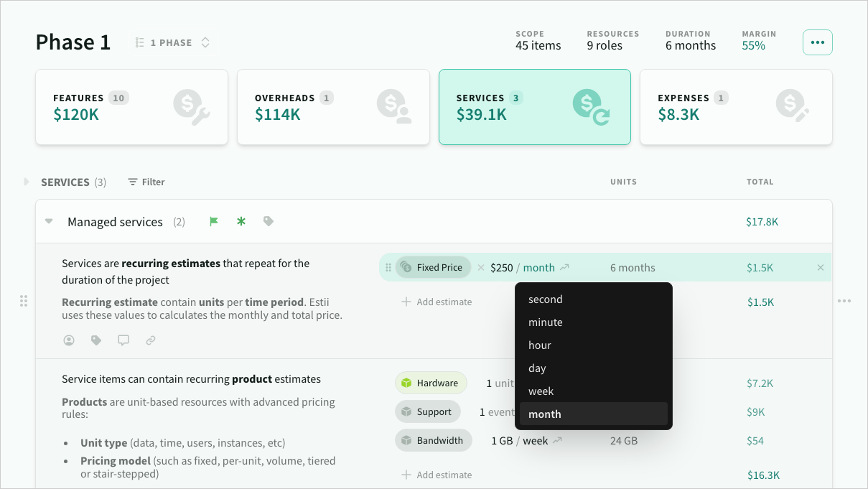Remove the Fixed Price estimate row
Screen dimensions: 868x489
(x=821, y=268)
